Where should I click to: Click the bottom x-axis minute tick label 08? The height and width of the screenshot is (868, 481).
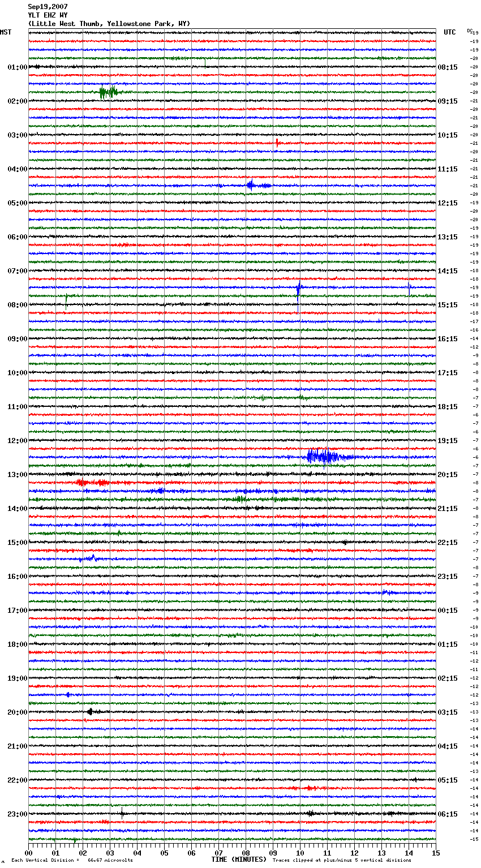[246, 853]
